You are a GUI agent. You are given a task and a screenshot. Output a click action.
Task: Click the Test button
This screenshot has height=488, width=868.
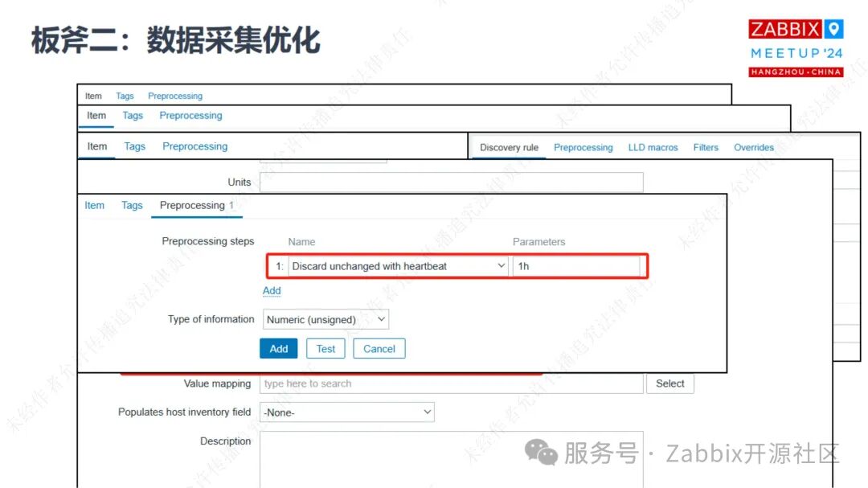click(x=325, y=348)
